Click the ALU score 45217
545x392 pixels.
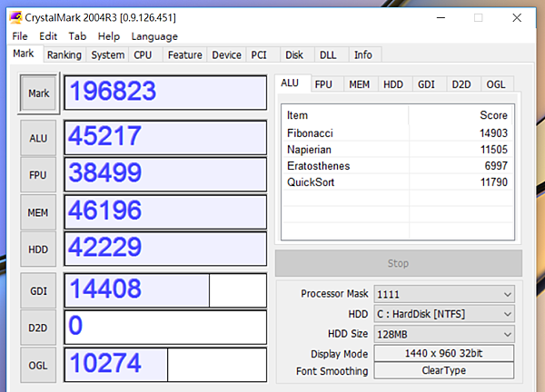point(165,138)
